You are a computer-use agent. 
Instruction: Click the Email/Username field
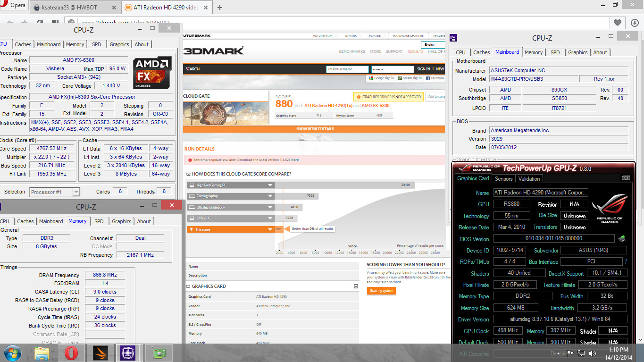point(347,69)
